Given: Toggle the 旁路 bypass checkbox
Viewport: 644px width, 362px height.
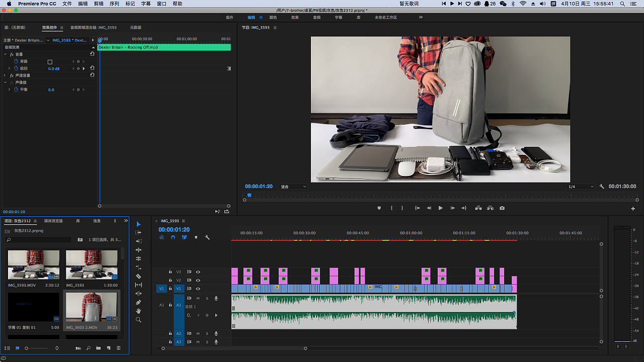Looking at the screenshot, I should click(50, 62).
